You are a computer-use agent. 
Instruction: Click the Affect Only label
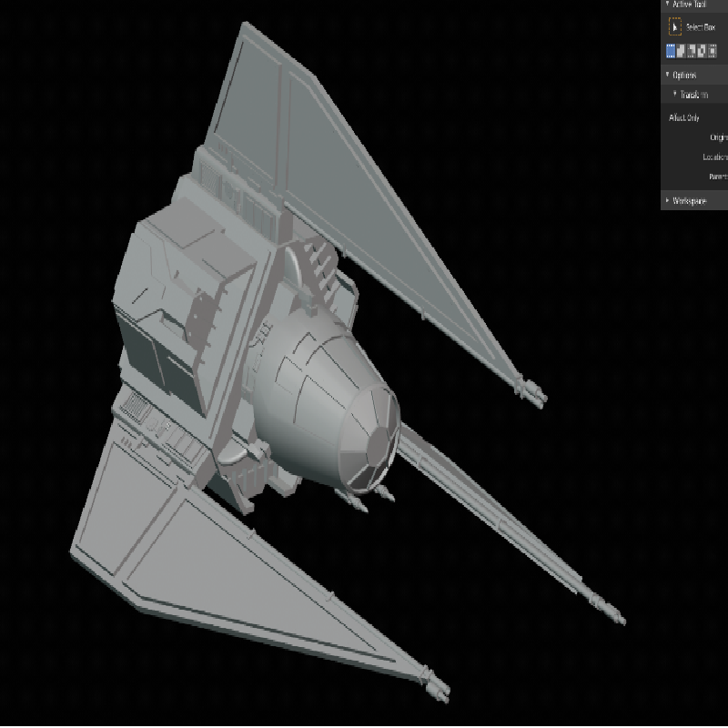point(684,117)
